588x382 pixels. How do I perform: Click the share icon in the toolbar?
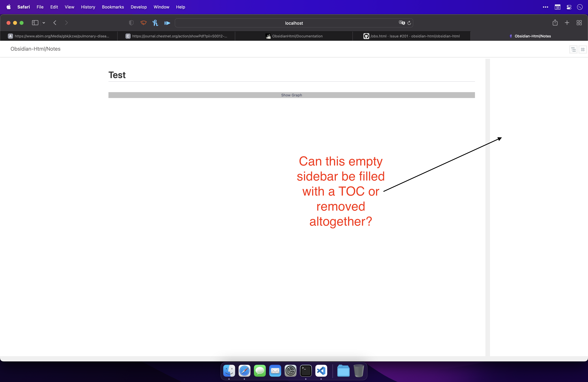(x=555, y=23)
